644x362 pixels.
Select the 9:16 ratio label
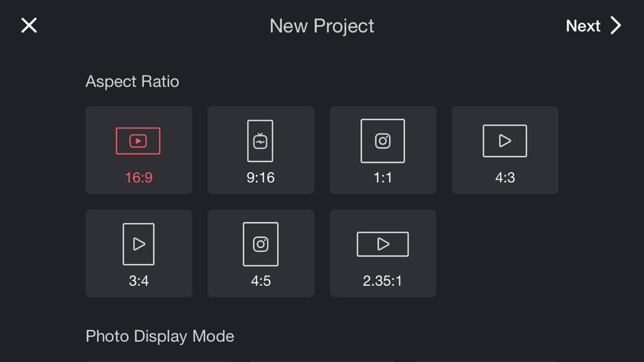point(260,178)
